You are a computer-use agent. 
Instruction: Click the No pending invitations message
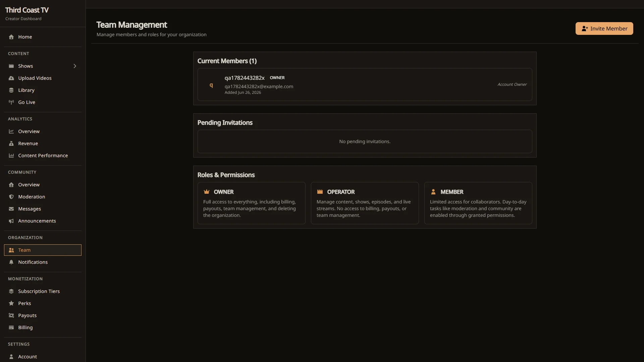365,141
